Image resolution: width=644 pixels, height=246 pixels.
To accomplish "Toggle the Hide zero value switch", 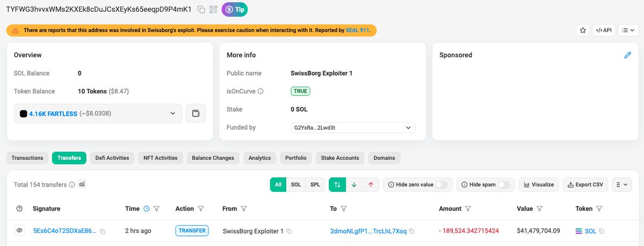I will click(x=441, y=184).
